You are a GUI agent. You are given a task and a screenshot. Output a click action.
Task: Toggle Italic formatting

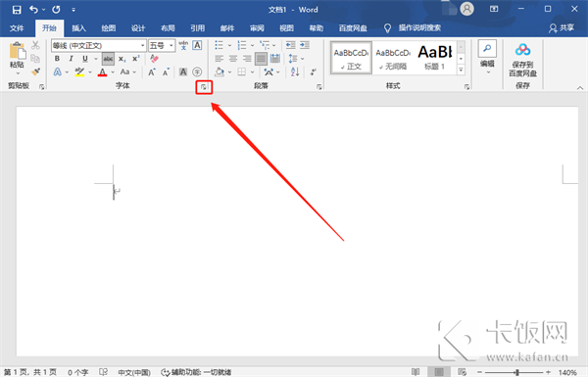coord(71,59)
